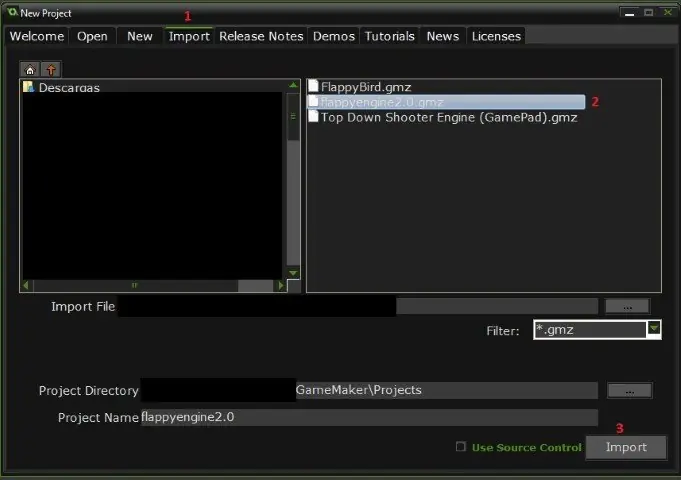Click the Project Name input field

pyautogui.click(x=369, y=417)
